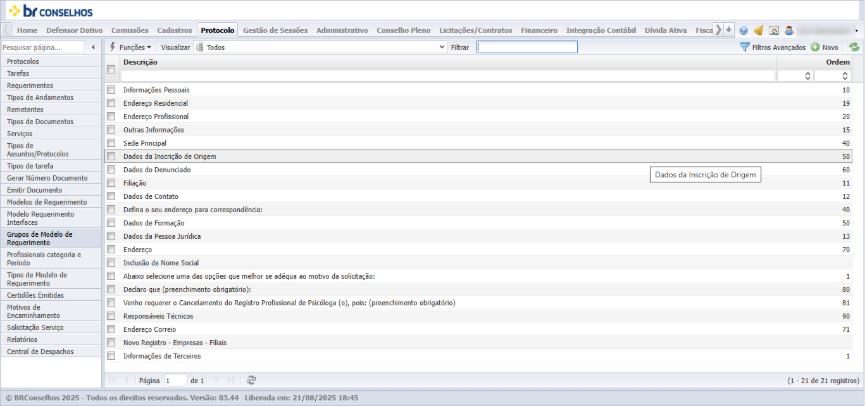Go to the last page in pagination
This screenshot has width=865, height=406.
pos(231,380)
